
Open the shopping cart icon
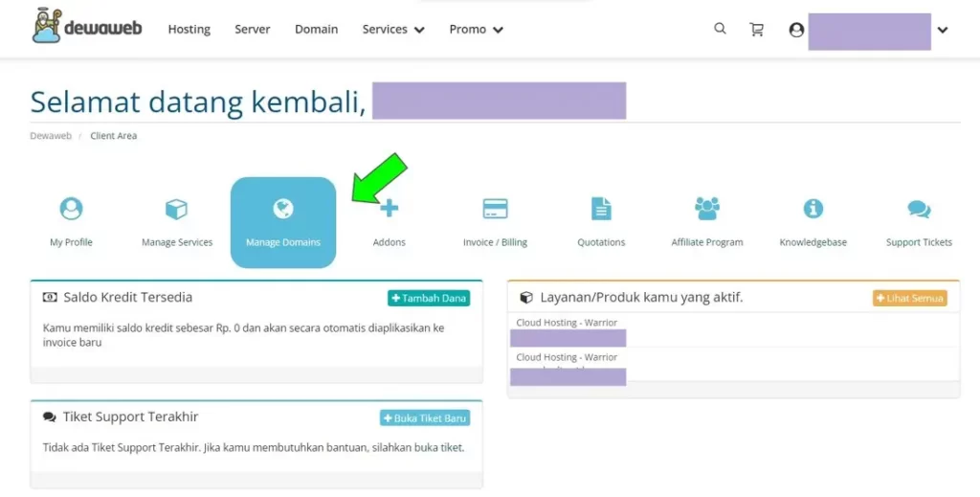pyautogui.click(x=756, y=30)
